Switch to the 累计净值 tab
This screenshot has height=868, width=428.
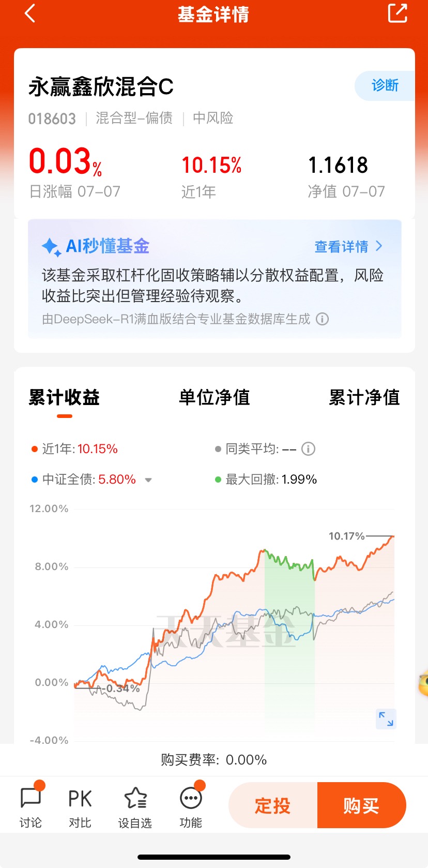[364, 397]
